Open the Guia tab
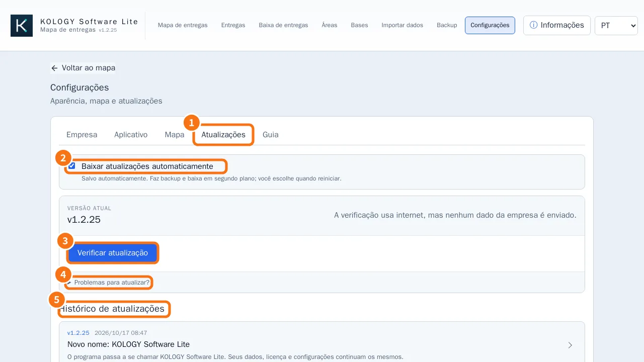 271,135
